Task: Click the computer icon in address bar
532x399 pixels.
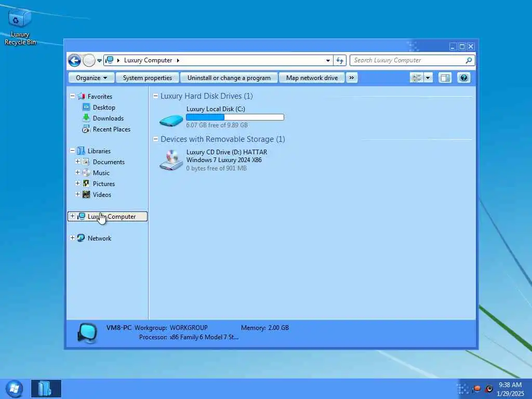Action: coord(109,60)
